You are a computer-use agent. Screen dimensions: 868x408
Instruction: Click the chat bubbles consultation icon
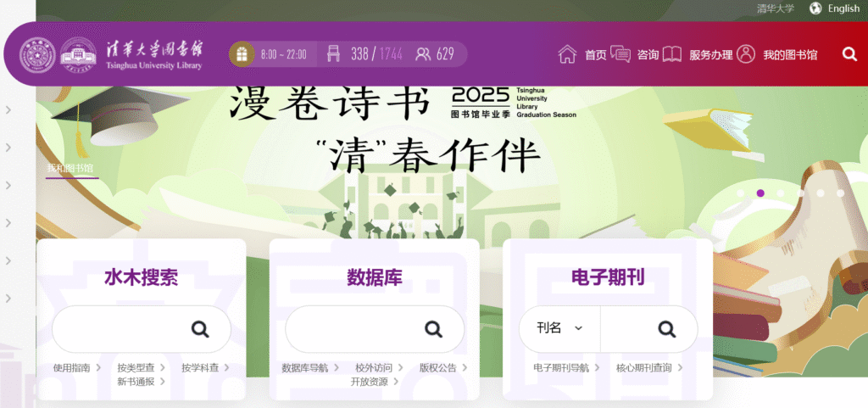pos(620,54)
